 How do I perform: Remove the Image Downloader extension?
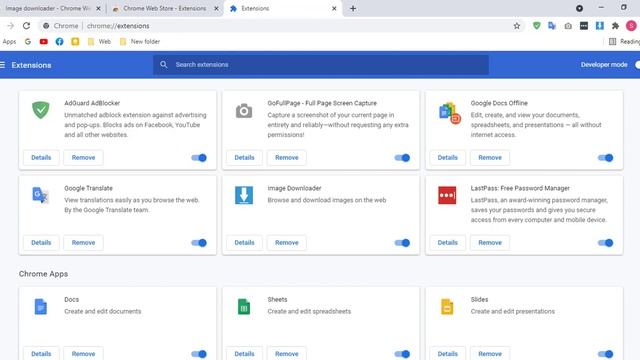[287, 242]
